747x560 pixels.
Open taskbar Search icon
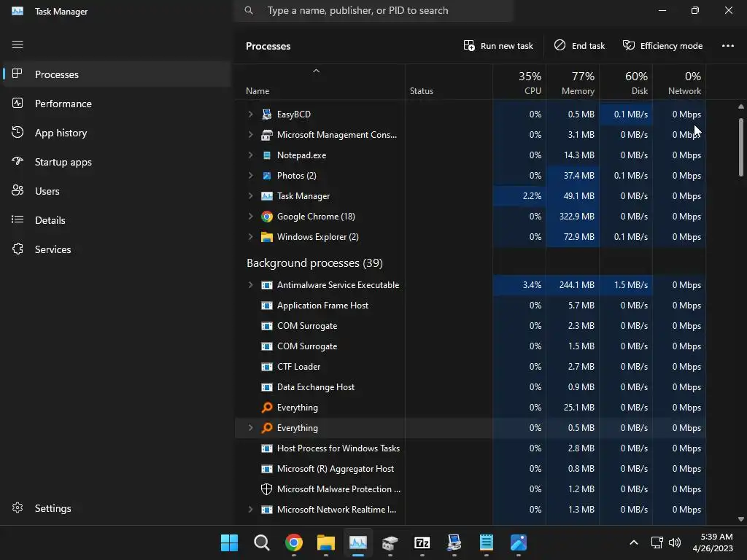click(x=262, y=542)
